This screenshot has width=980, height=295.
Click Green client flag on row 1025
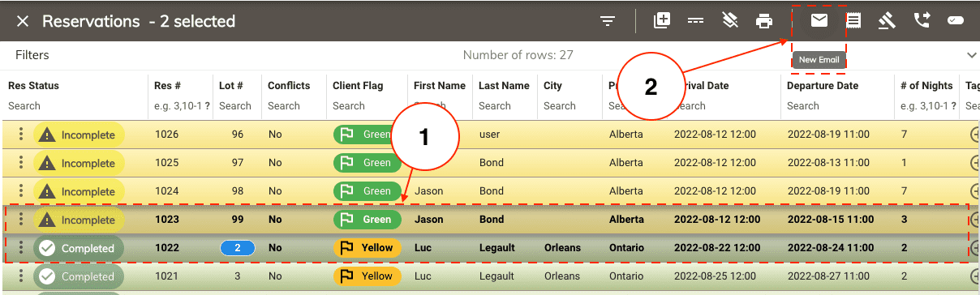click(x=367, y=163)
